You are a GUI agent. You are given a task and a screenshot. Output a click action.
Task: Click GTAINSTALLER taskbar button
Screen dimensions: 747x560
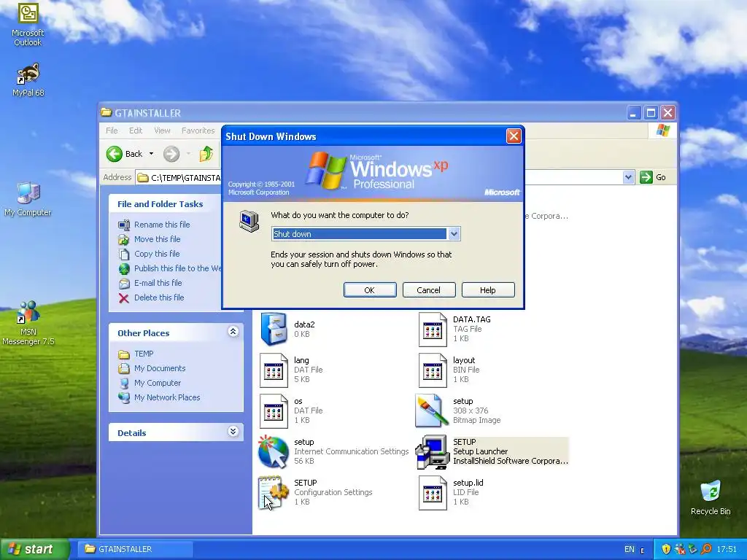136,549
